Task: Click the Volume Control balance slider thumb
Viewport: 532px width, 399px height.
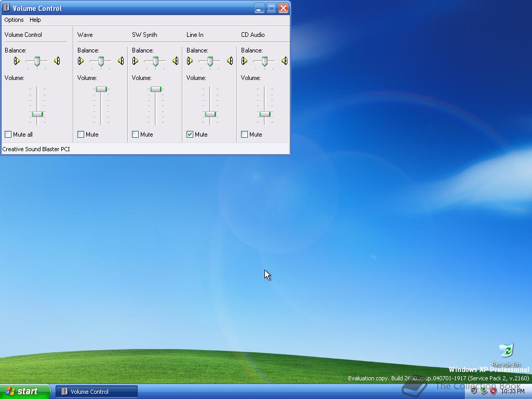Action: coord(37,61)
